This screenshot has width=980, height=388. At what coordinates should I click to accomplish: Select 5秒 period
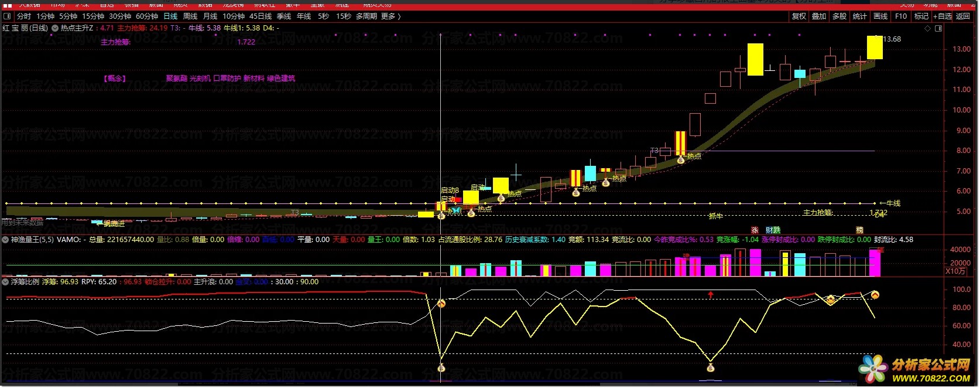[324, 16]
